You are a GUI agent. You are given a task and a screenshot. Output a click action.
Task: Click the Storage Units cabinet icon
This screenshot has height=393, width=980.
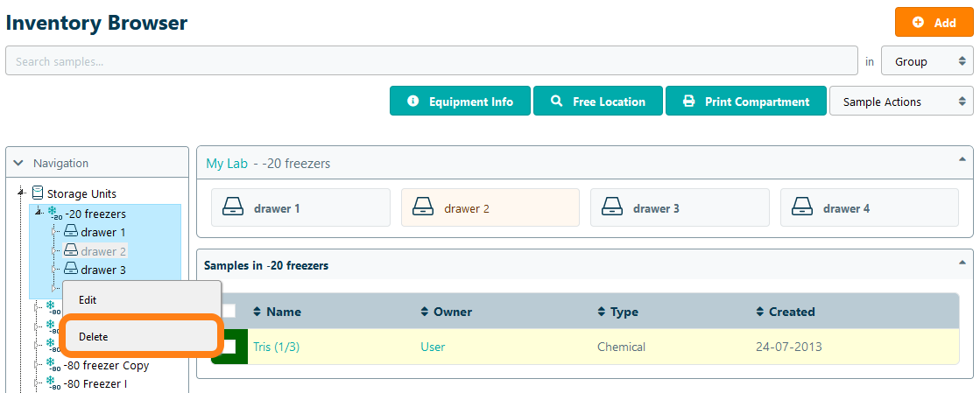click(38, 193)
